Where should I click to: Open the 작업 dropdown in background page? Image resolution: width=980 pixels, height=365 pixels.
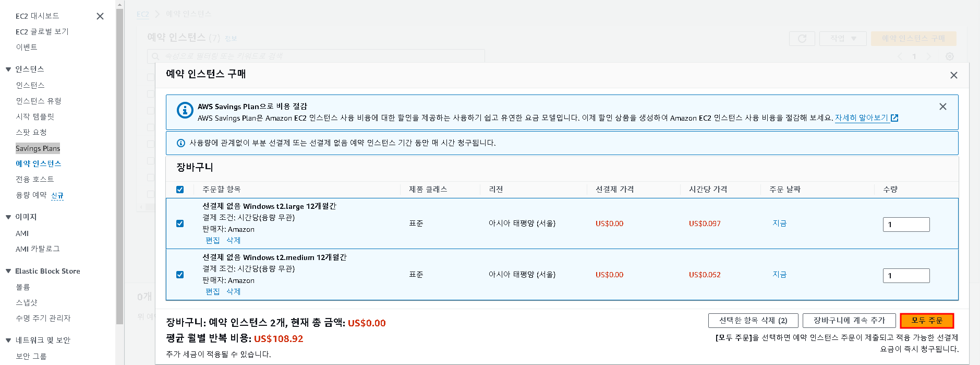(843, 39)
